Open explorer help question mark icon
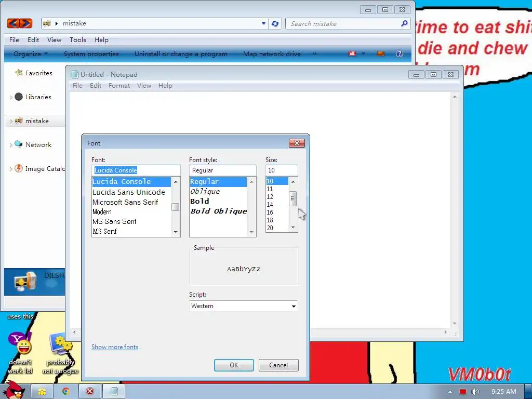532x399 pixels. point(400,54)
